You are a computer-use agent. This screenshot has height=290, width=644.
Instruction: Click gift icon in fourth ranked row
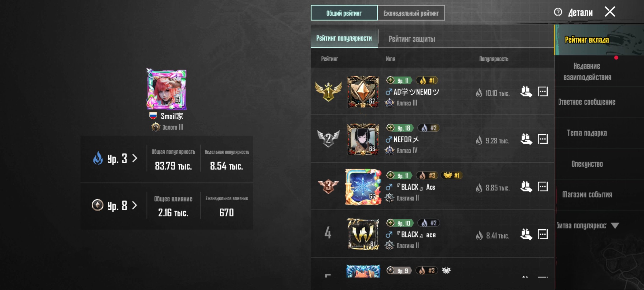[526, 234]
